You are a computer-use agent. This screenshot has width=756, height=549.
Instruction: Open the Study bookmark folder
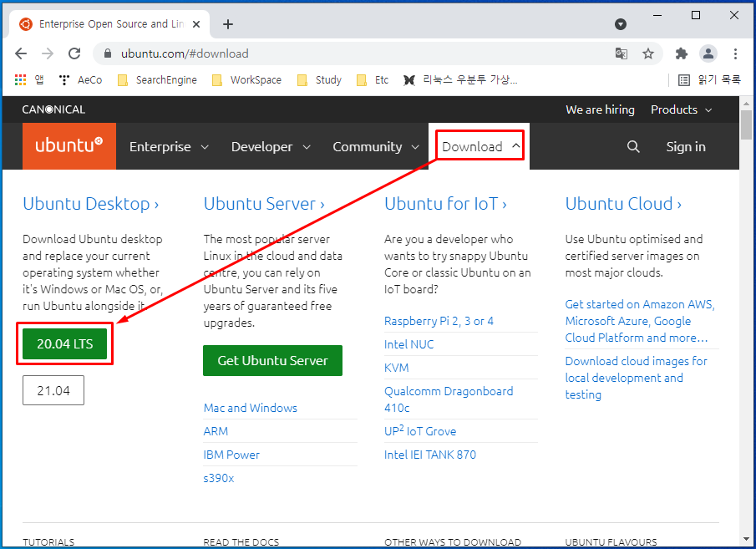coord(319,80)
